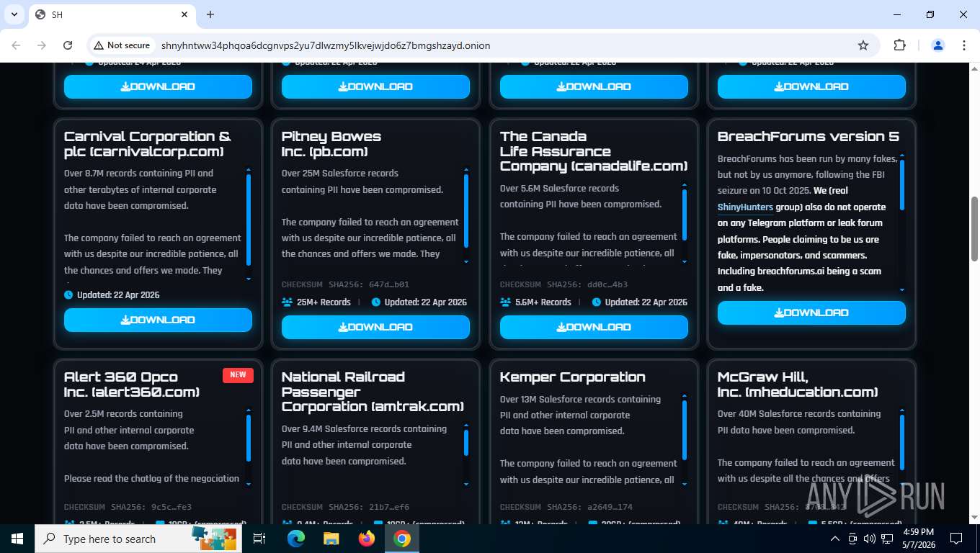Open the ShinyHunters link in BreachForums card
980x553 pixels.
click(745, 207)
